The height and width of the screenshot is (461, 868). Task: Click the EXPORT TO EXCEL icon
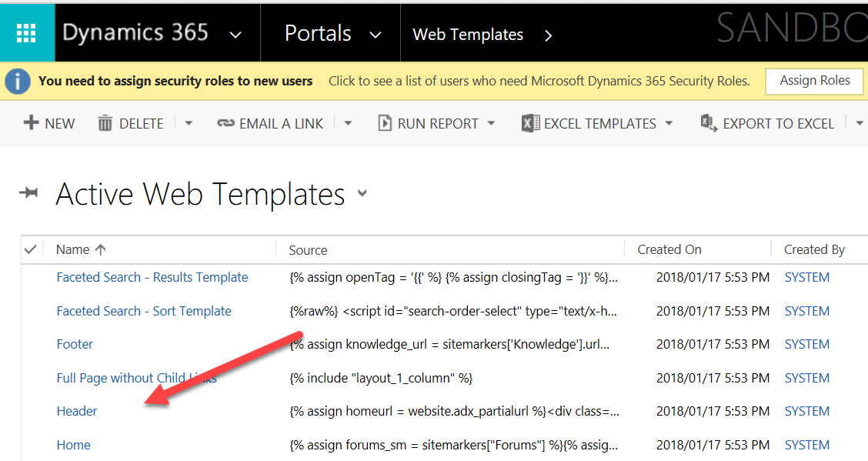tap(709, 123)
